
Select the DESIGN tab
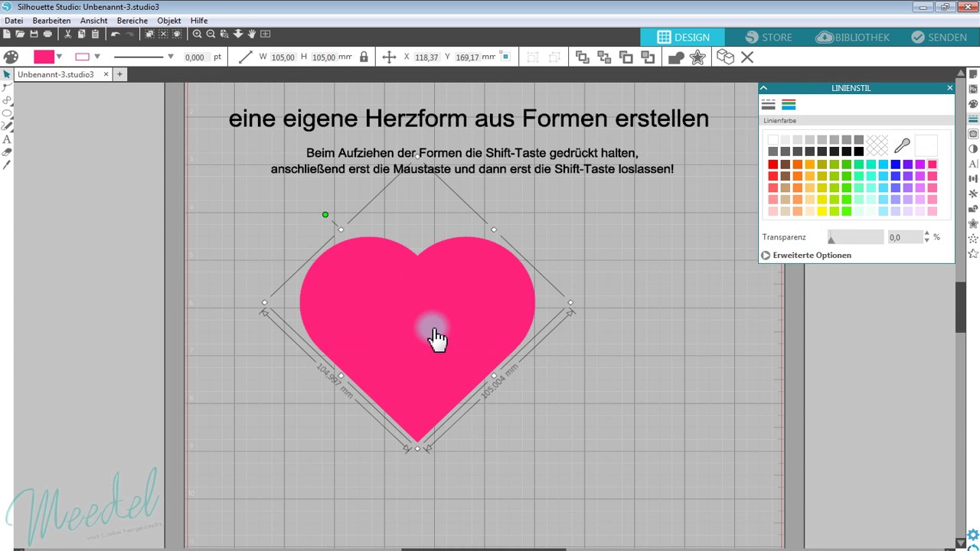(x=682, y=37)
